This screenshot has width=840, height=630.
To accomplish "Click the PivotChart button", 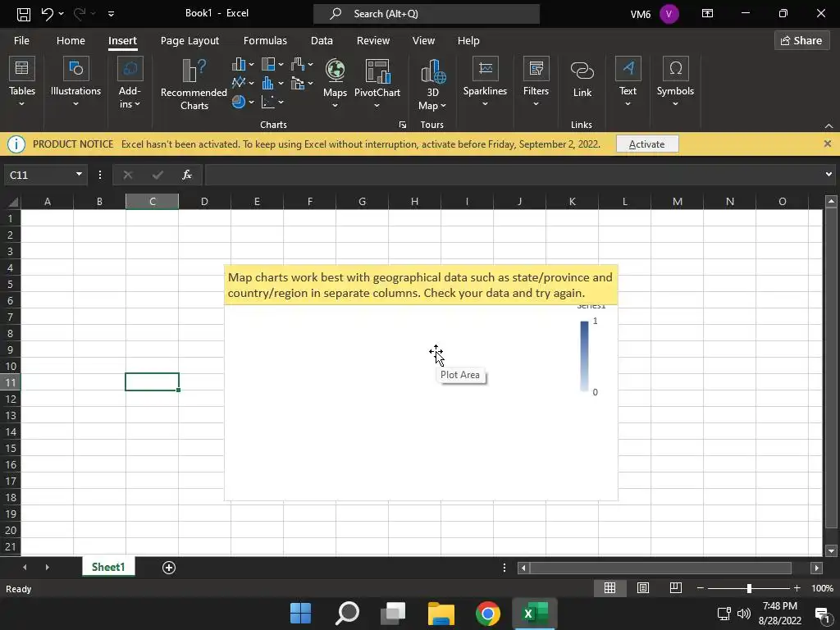I will tap(377, 83).
